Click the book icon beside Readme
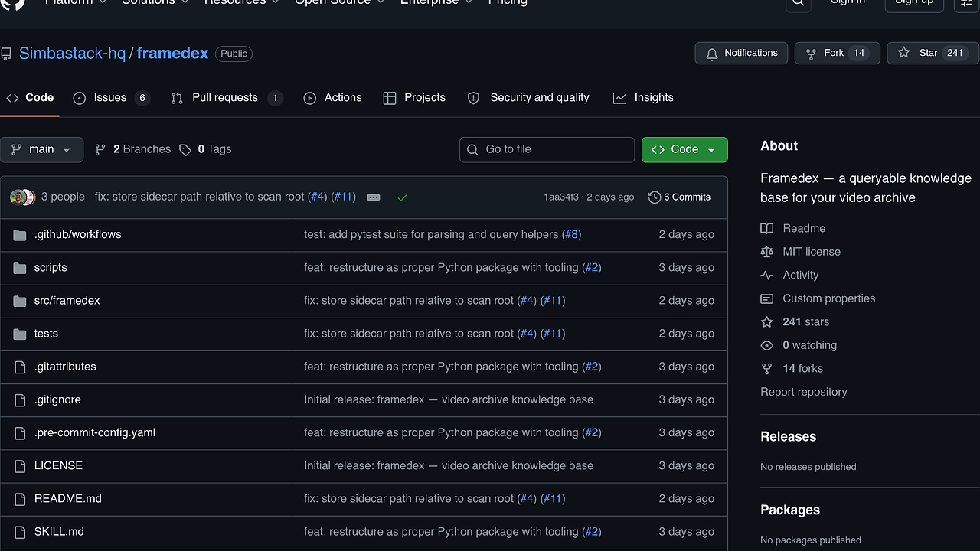The width and height of the screenshot is (980, 551). pos(767,229)
